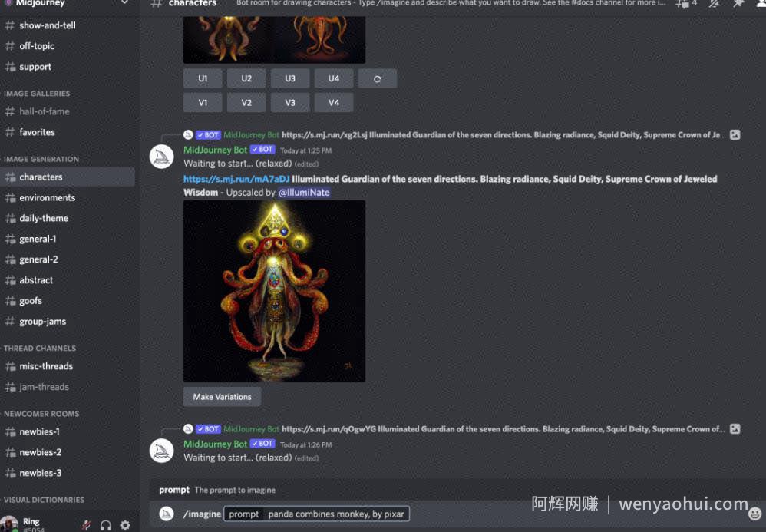Open the environments channel
Screen dimensions: 766x532
(68, 198)
